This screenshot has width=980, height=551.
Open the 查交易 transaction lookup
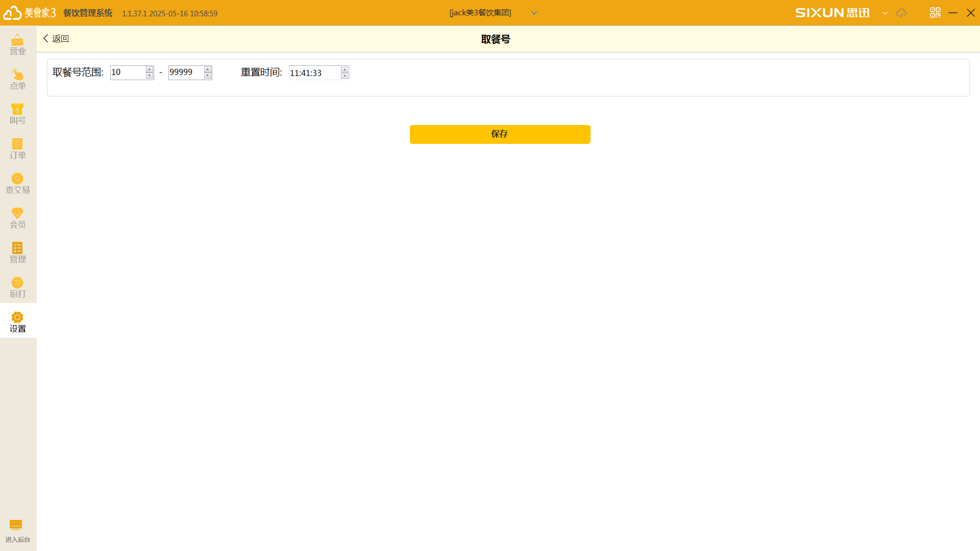[18, 183]
